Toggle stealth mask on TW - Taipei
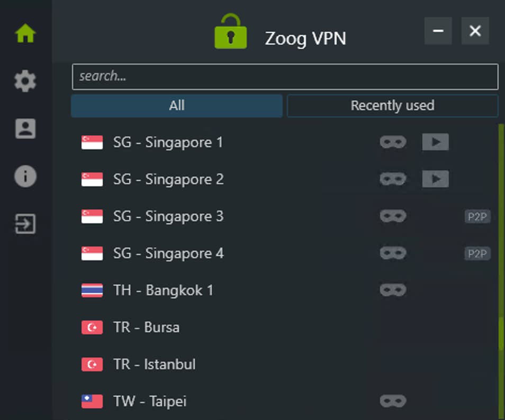 click(x=393, y=401)
